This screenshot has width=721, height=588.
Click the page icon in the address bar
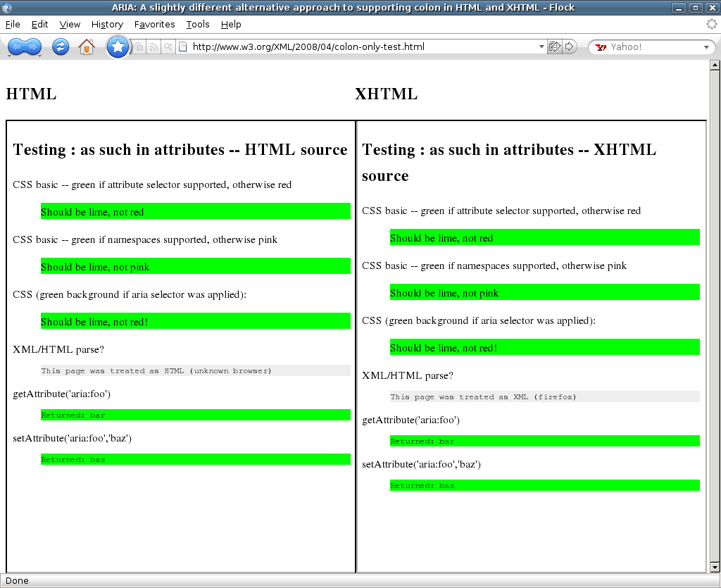point(183,47)
